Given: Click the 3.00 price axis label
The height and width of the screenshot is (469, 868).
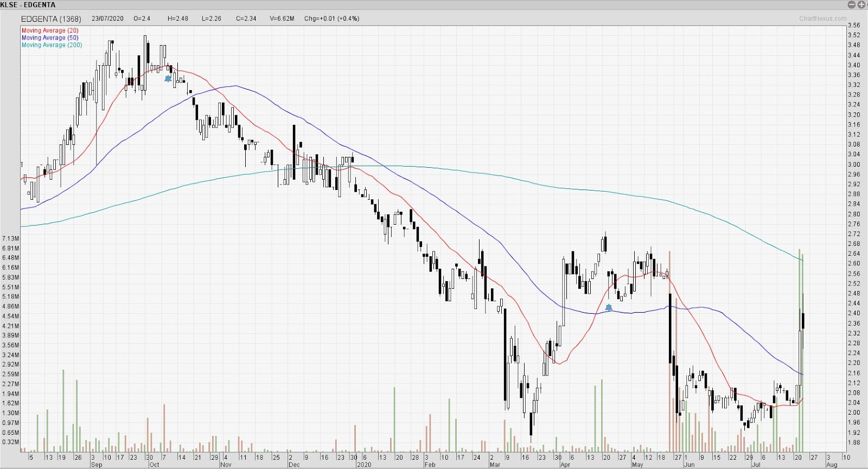Looking at the screenshot, I should click(854, 164).
